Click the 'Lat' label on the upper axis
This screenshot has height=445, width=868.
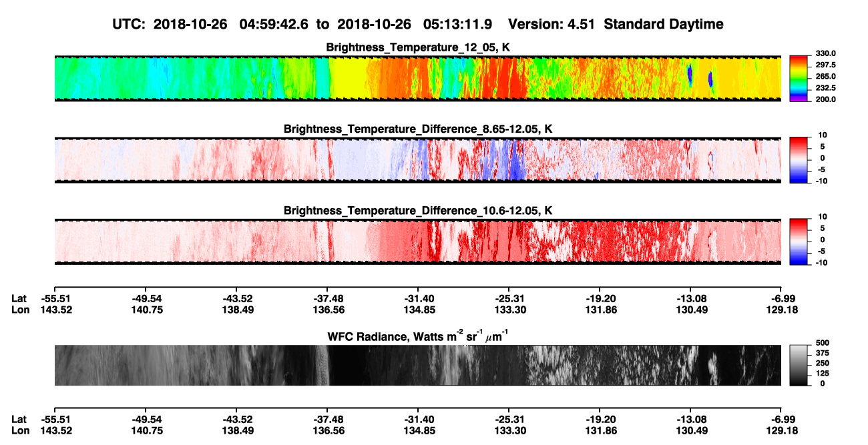19,298
